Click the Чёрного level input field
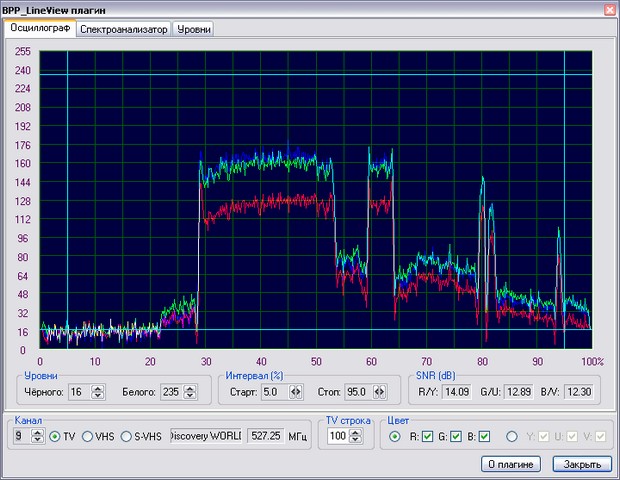Viewport: 620px width, 480px height. coord(80,392)
